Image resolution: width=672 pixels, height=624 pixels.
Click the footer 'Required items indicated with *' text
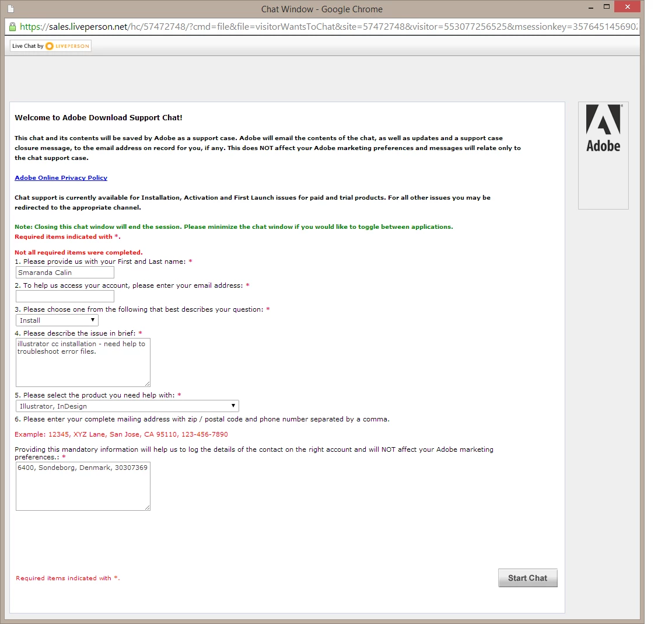coord(68,578)
